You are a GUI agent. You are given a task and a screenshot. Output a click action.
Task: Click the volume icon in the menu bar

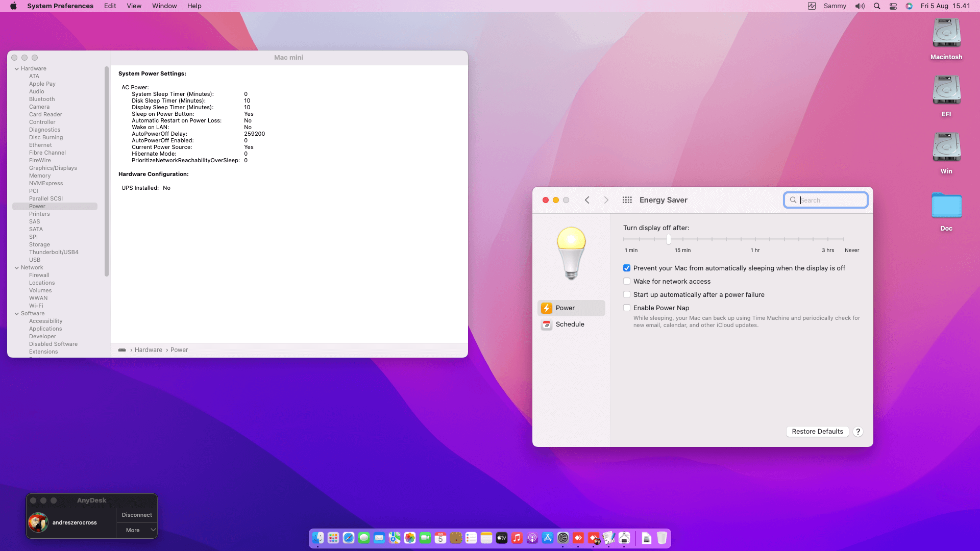[x=860, y=6]
